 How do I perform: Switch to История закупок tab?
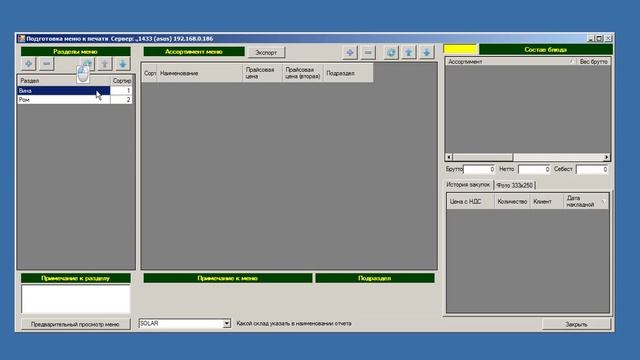468,184
